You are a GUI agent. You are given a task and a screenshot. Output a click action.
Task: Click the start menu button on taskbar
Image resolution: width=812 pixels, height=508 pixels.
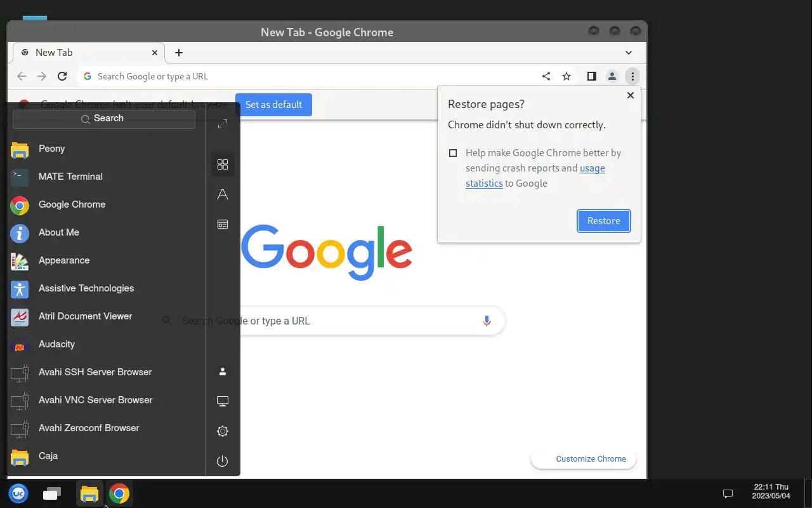(x=18, y=493)
